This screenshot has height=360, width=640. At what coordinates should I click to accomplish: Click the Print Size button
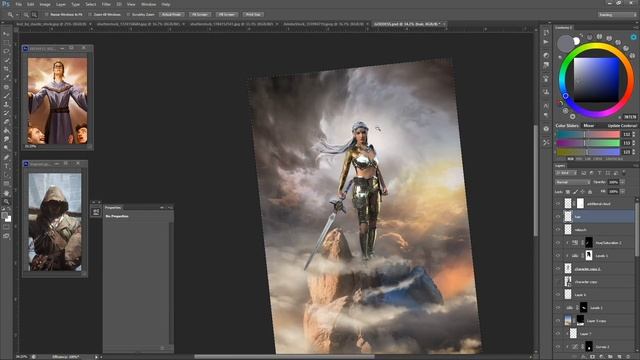253,15
